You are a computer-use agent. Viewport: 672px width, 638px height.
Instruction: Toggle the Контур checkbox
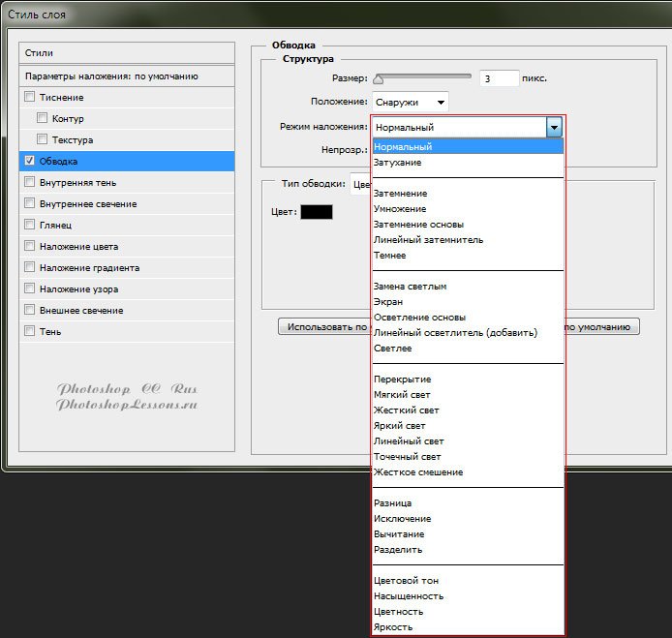point(43,118)
